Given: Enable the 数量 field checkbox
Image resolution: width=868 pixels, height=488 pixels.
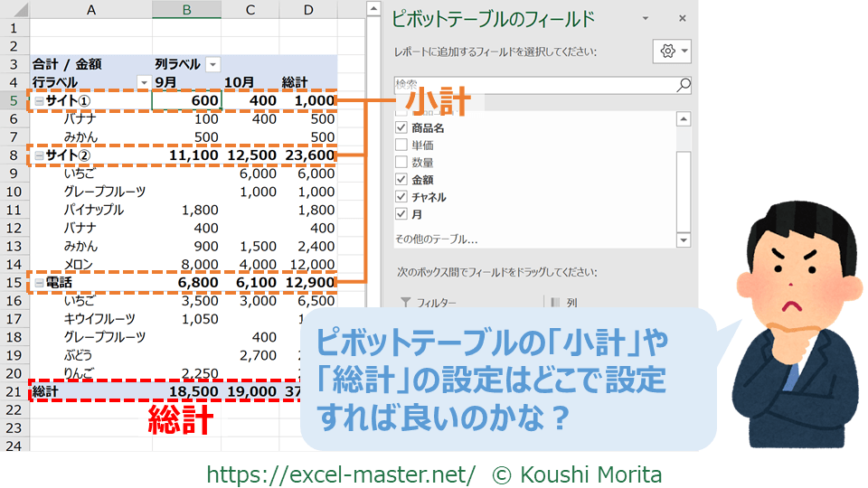Looking at the screenshot, I should click(402, 163).
